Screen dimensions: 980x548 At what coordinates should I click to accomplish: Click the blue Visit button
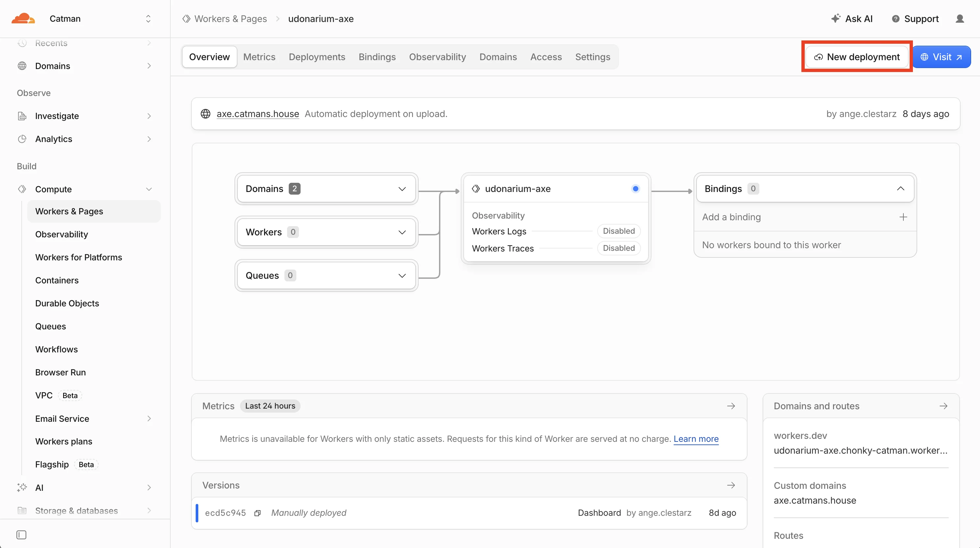(942, 57)
